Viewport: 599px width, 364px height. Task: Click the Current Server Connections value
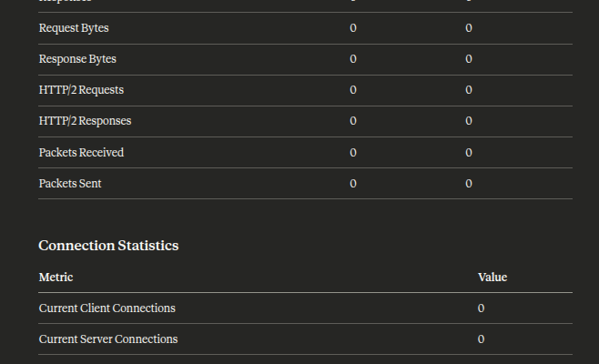481,339
